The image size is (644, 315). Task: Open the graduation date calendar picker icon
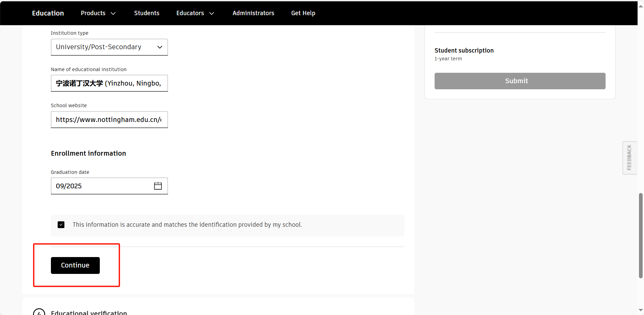pyautogui.click(x=158, y=186)
